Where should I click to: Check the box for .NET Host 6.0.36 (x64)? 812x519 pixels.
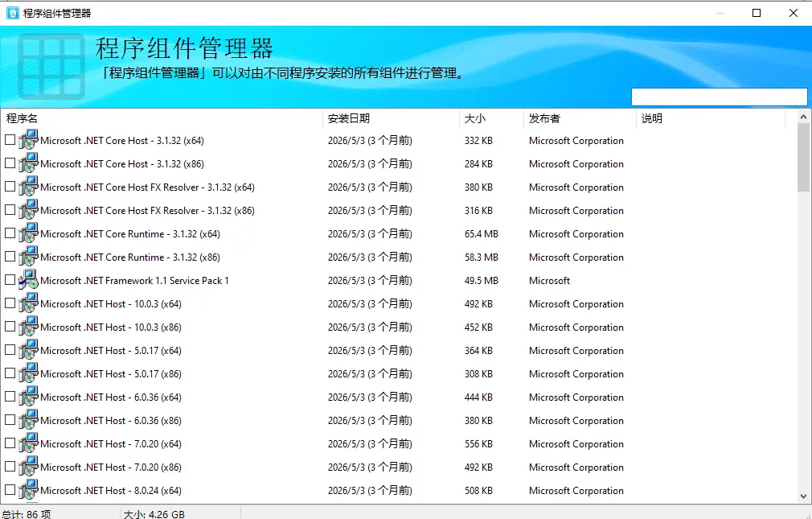click(x=10, y=397)
